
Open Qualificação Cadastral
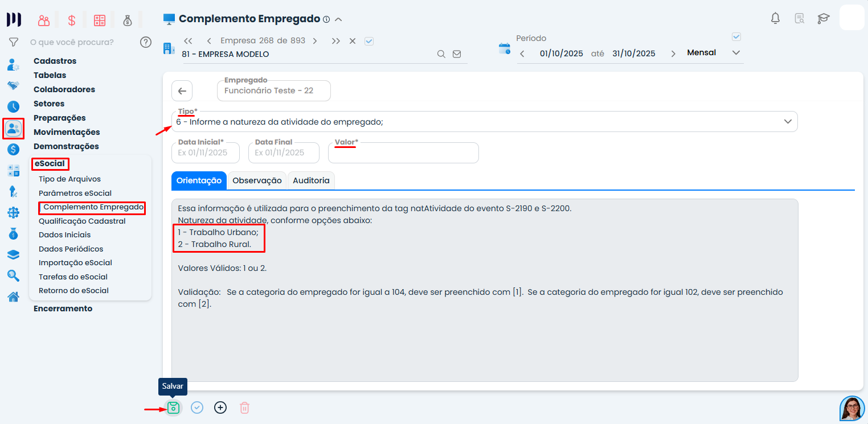82,221
